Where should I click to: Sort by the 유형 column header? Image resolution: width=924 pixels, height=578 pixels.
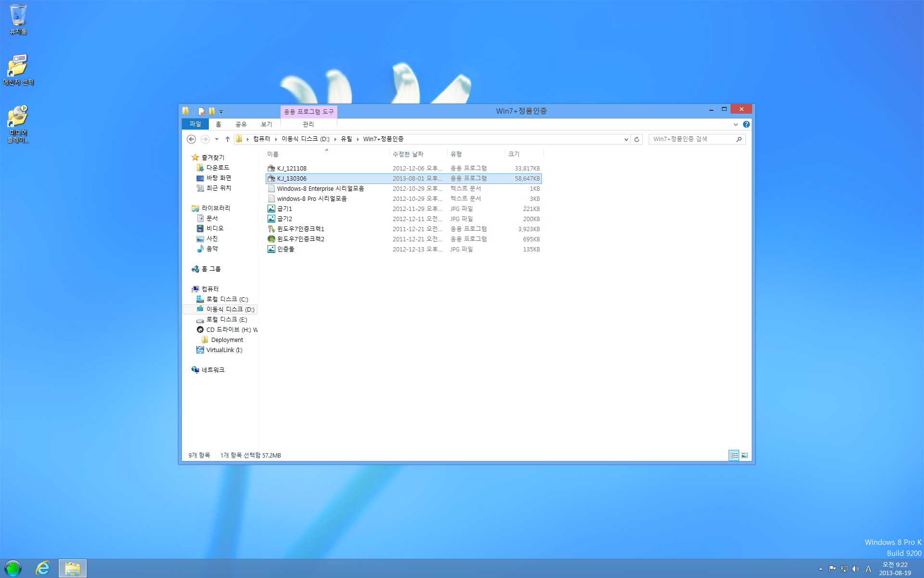point(475,154)
